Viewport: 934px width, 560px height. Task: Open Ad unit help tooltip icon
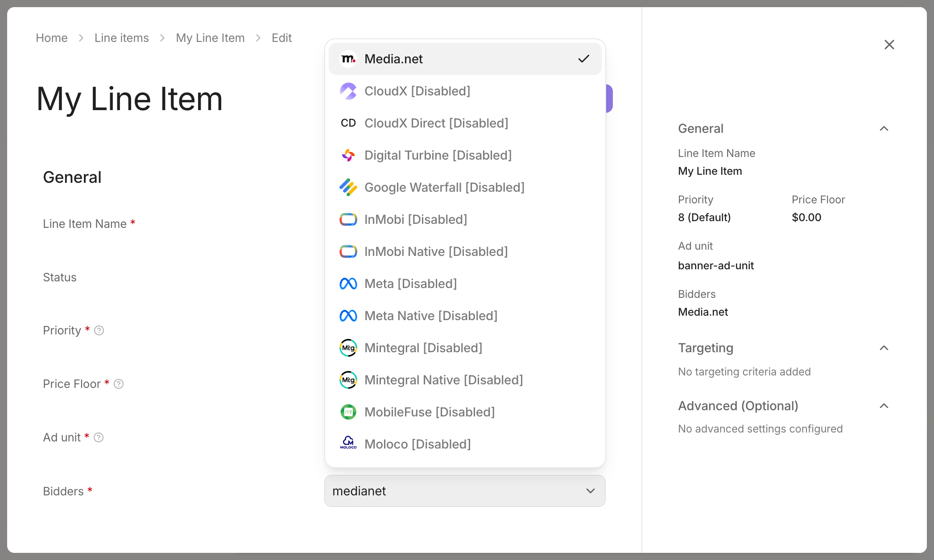99,437
